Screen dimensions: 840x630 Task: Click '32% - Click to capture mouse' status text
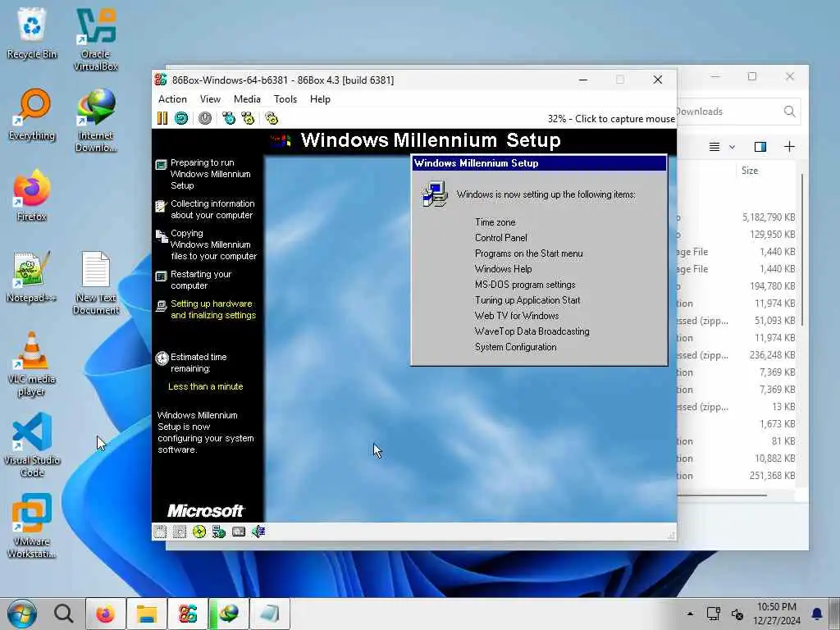[610, 119]
